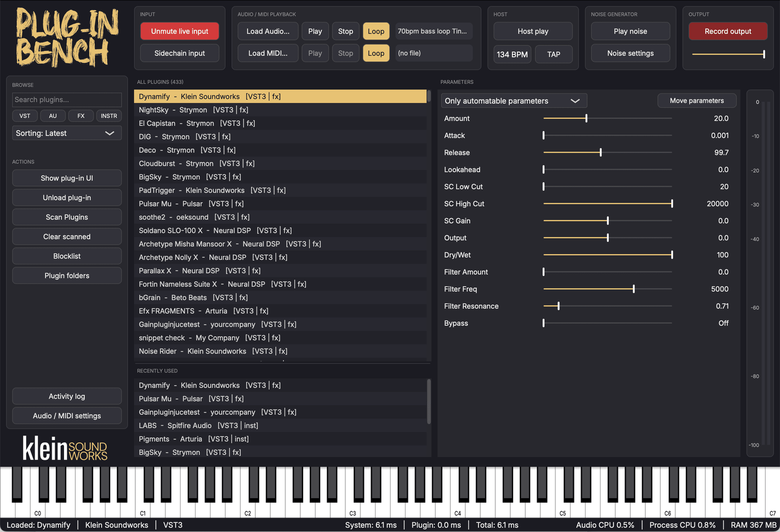
Task: Adjust the Release parameter slider
Action: tap(607, 152)
